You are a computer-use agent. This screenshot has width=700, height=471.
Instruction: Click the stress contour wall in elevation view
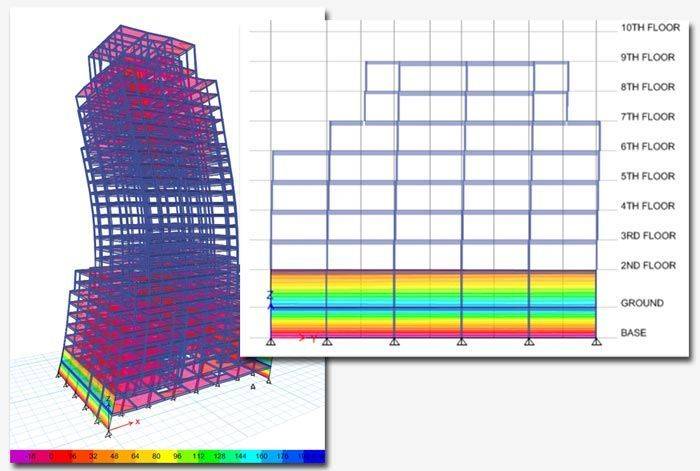[x=430, y=300]
